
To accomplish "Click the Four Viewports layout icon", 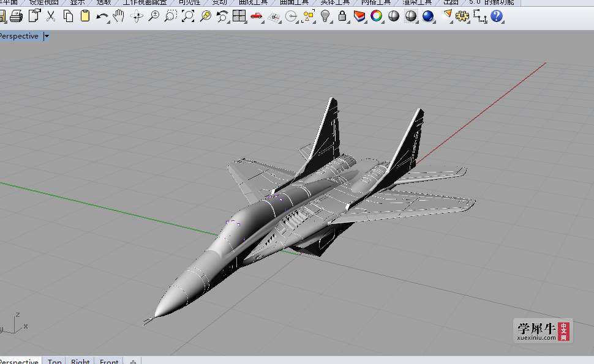I will [x=239, y=17].
